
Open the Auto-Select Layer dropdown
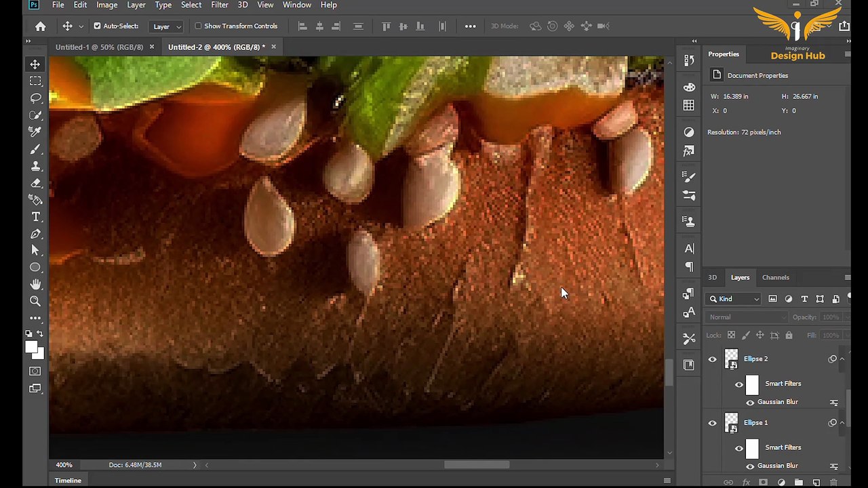[167, 26]
